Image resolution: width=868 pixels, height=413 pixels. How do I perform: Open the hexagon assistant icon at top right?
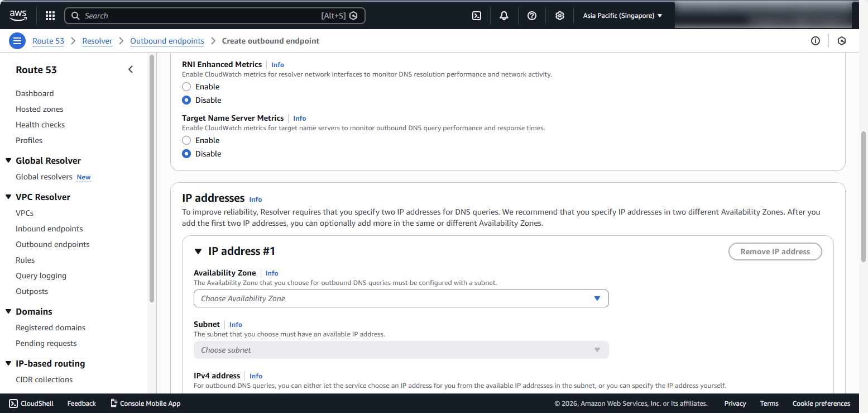[842, 41]
